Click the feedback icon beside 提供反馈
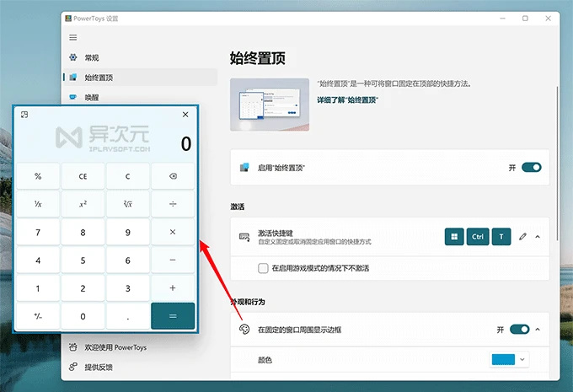This screenshot has width=573, height=392. click(73, 367)
